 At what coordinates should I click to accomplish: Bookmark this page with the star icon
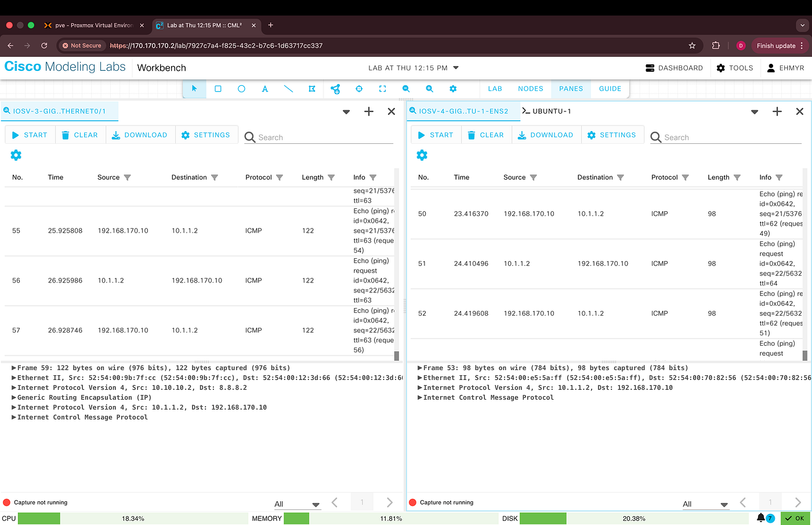692,45
